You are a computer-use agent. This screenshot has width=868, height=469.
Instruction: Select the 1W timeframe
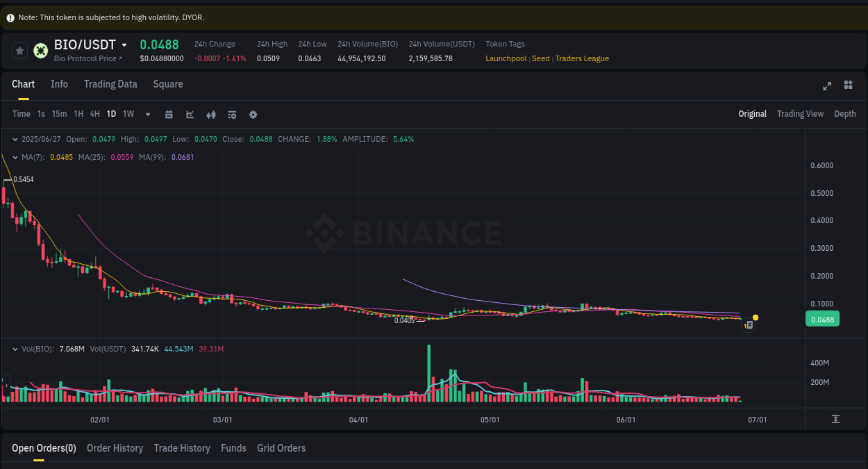[x=128, y=114]
